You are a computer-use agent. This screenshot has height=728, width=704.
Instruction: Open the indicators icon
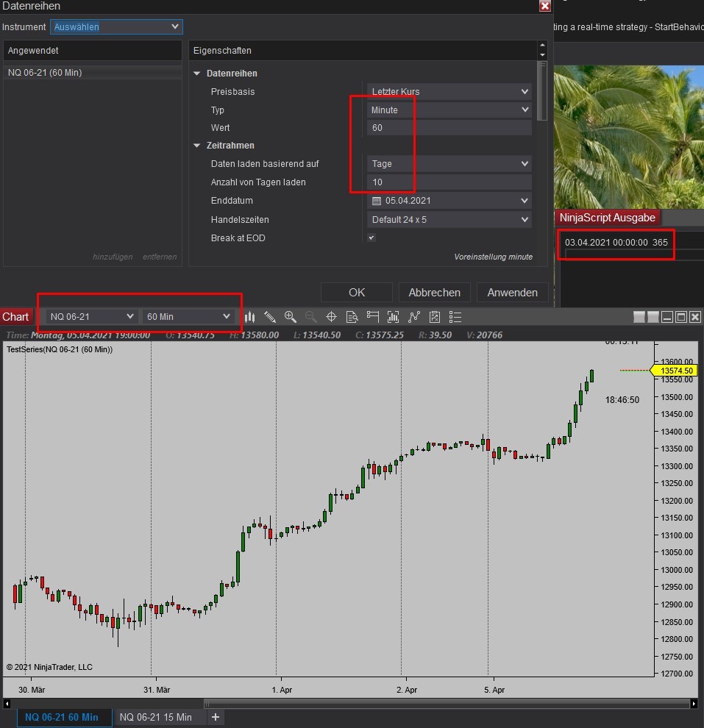(x=413, y=317)
